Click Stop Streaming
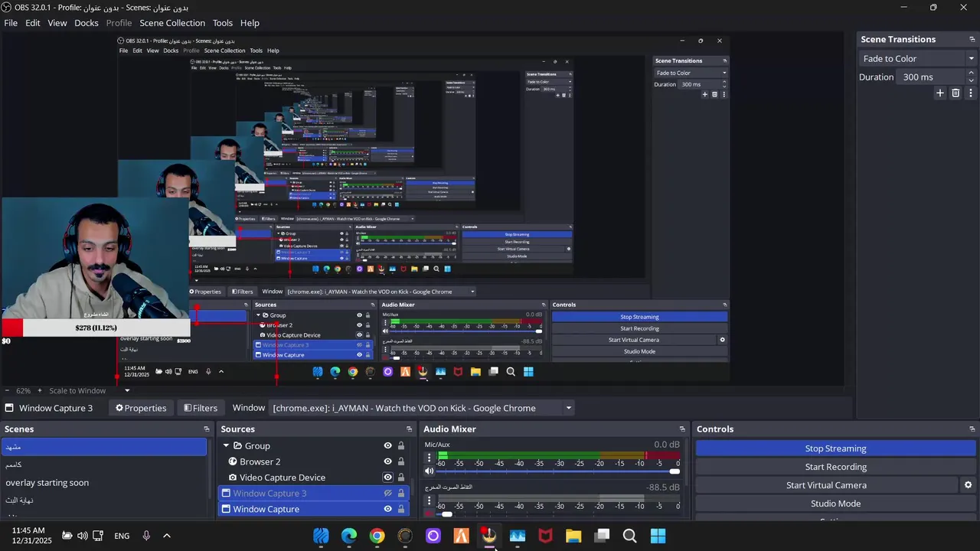This screenshot has width=980, height=551. 835,448
